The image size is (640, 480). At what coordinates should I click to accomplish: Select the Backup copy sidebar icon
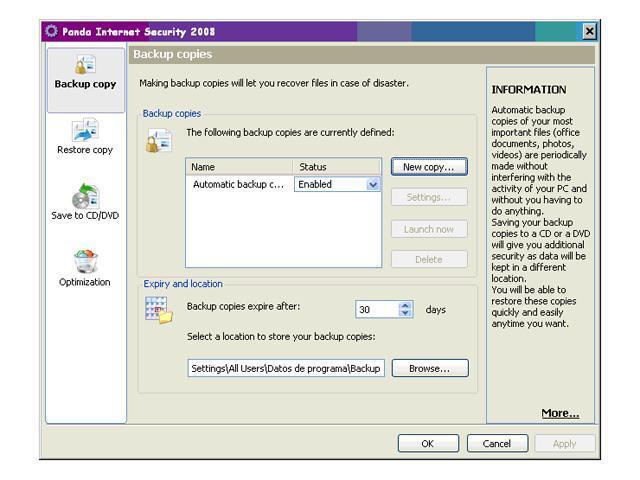pos(85,65)
